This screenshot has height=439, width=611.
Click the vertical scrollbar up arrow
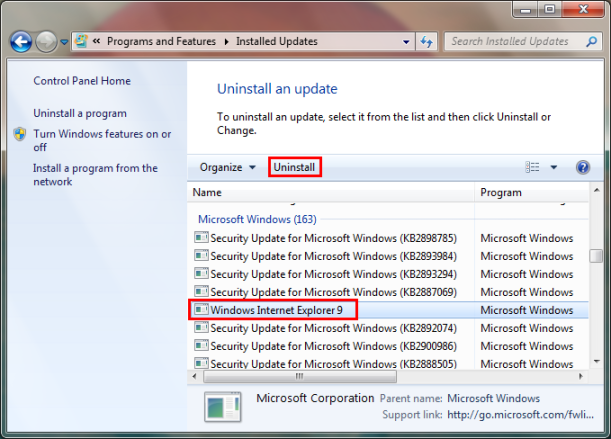click(x=596, y=190)
